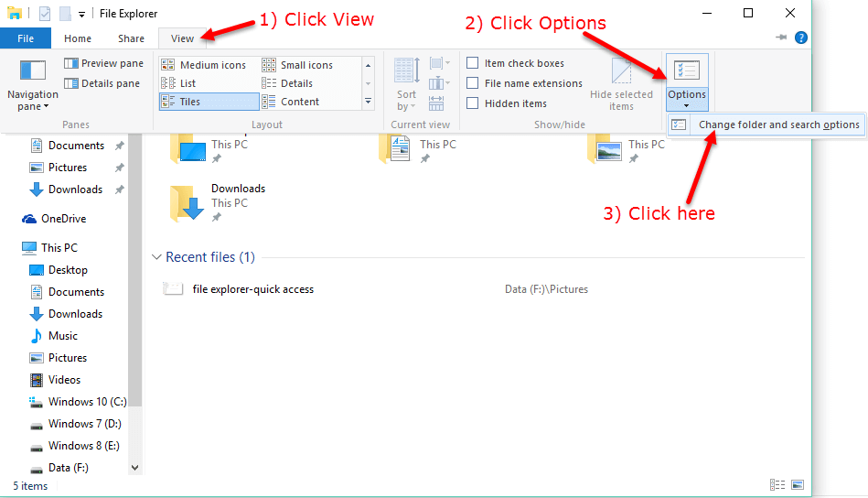Screen dimensions: 868x498
Task: Open Windows 10 (C:) drive
Action: tap(78, 402)
